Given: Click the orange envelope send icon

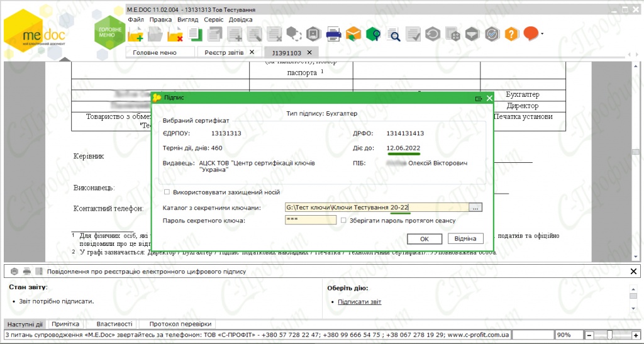Looking at the screenshot, I should coord(353,34).
